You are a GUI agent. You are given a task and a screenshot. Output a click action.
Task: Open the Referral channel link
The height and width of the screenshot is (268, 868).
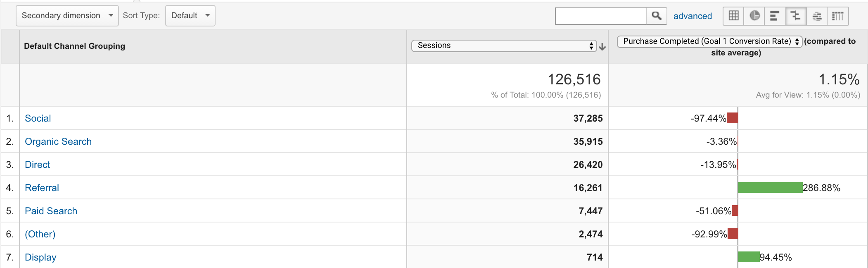pyautogui.click(x=42, y=188)
